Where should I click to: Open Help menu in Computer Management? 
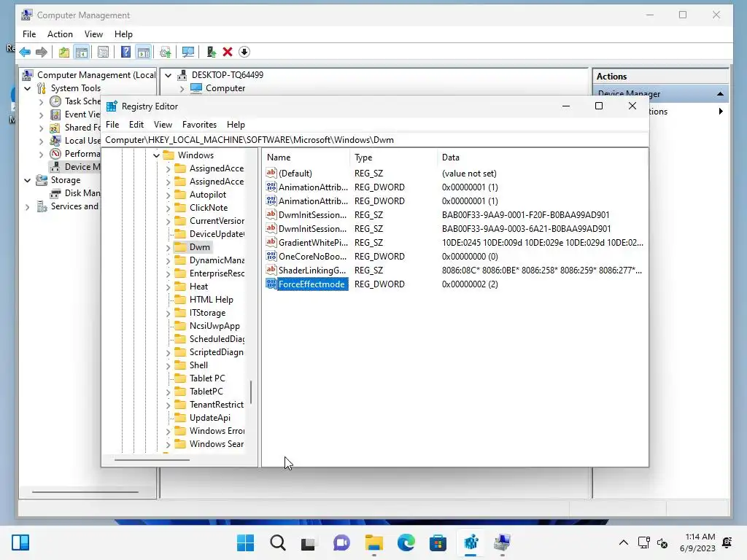click(123, 34)
